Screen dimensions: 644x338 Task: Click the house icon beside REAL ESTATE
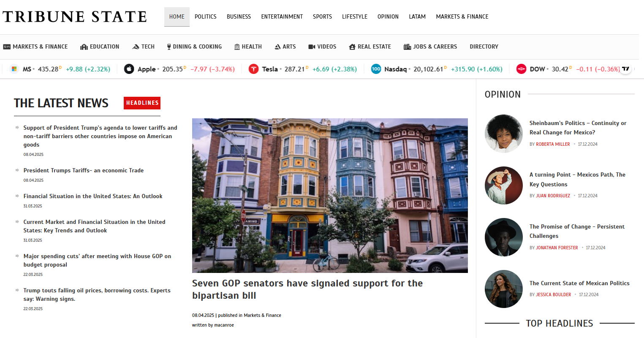(353, 46)
